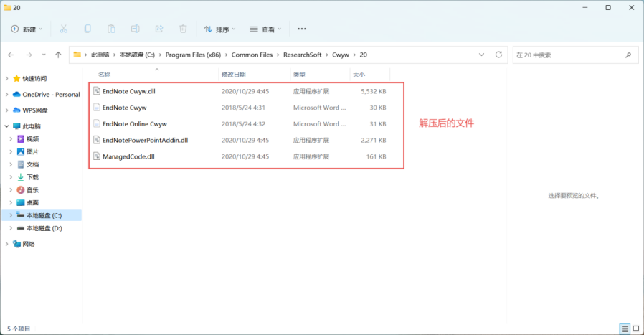Click the Copy icon in toolbar

pos(87,29)
